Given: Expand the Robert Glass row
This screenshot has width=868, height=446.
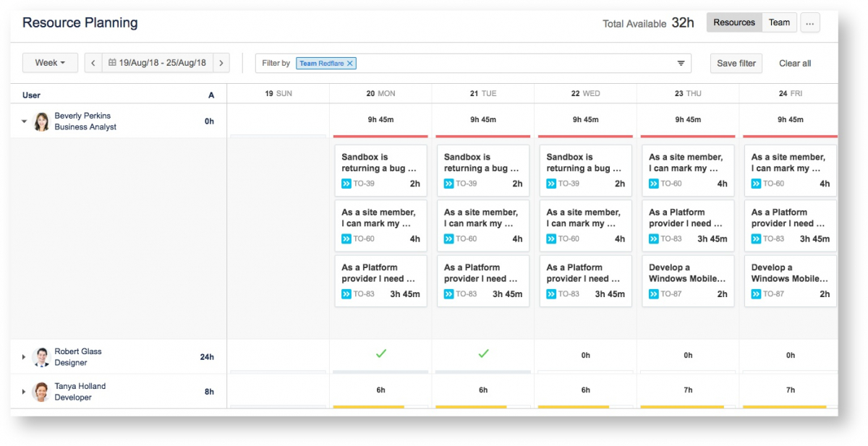Looking at the screenshot, I should point(24,357).
